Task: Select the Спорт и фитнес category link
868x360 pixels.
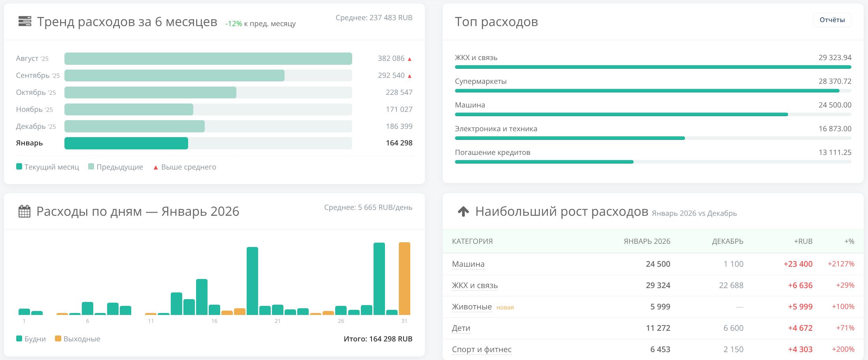Action: [x=481, y=349]
